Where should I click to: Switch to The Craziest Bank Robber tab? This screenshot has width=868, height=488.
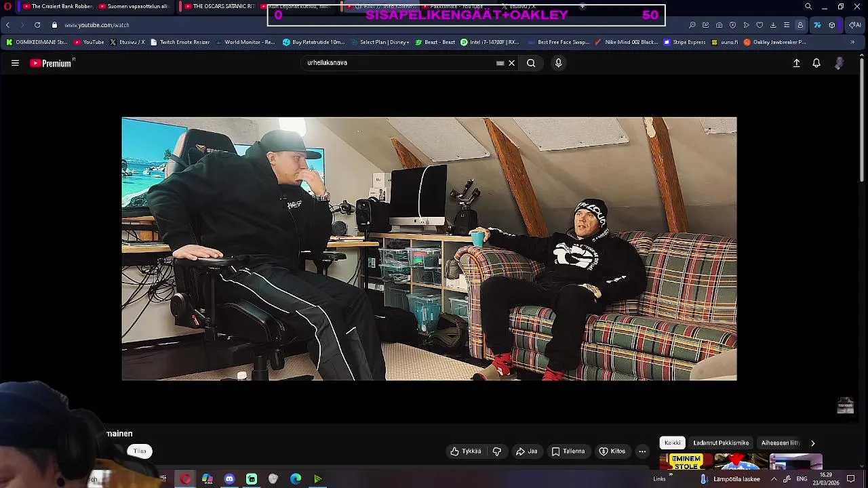pyautogui.click(x=57, y=7)
